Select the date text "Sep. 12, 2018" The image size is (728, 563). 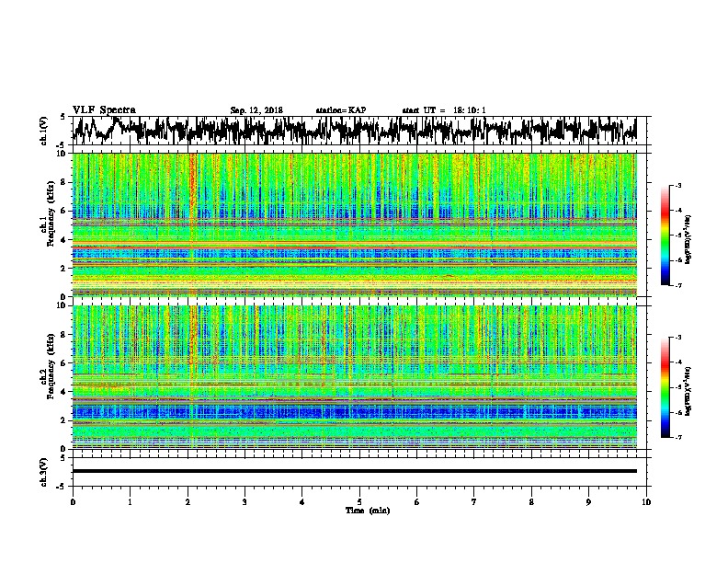coord(256,110)
